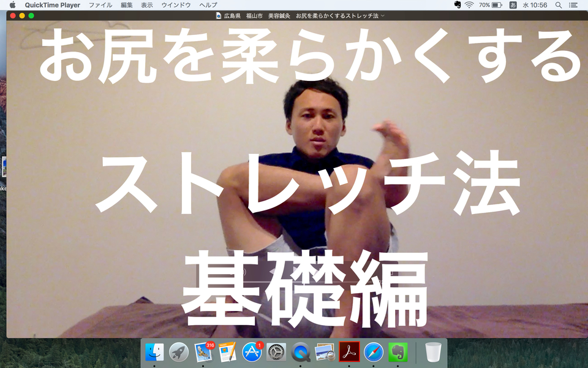The height and width of the screenshot is (368, 588).
Task: Click the window title お尻を柔らかくするストレッチ法
Action: click(x=337, y=16)
